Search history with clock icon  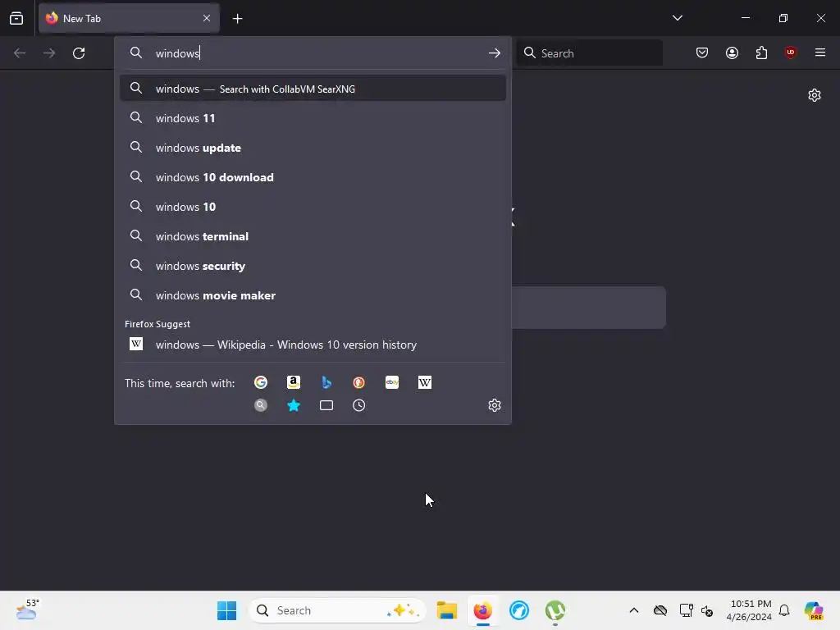click(359, 405)
